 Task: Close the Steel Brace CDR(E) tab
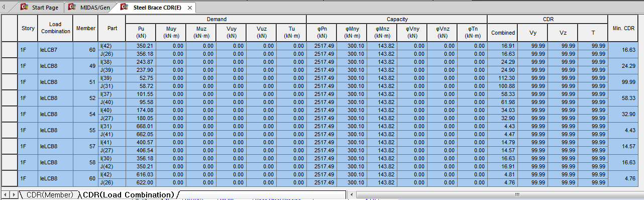click(x=189, y=8)
